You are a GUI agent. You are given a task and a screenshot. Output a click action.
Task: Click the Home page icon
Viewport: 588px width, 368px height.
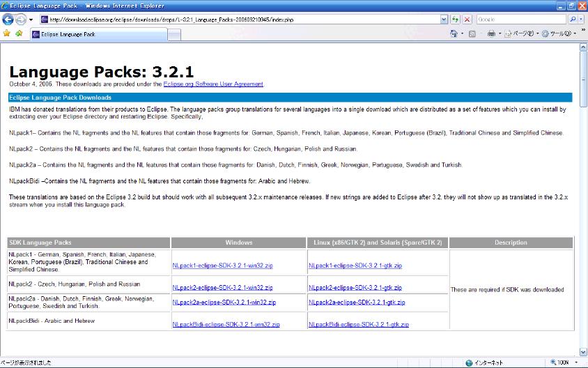tap(454, 33)
